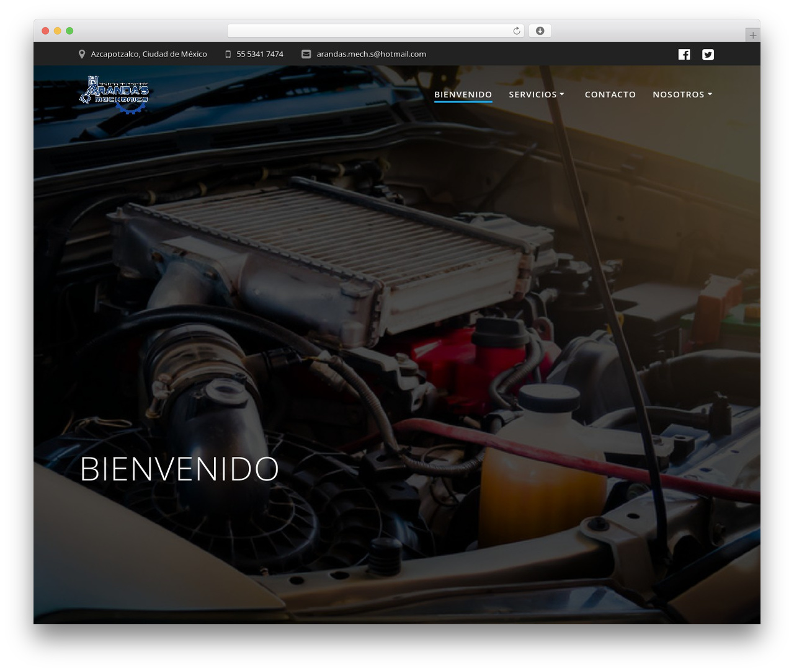Open the browser downloads button
This screenshot has width=794, height=672.
[540, 31]
